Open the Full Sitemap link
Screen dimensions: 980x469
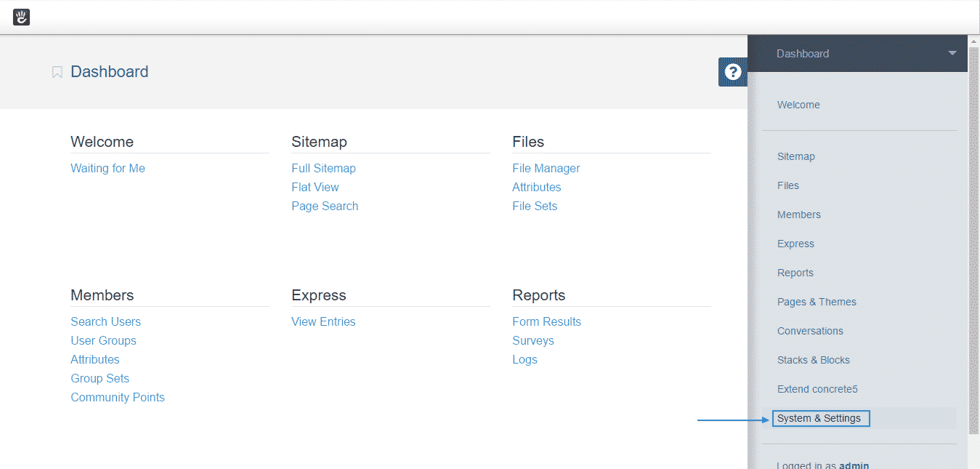click(323, 168)
